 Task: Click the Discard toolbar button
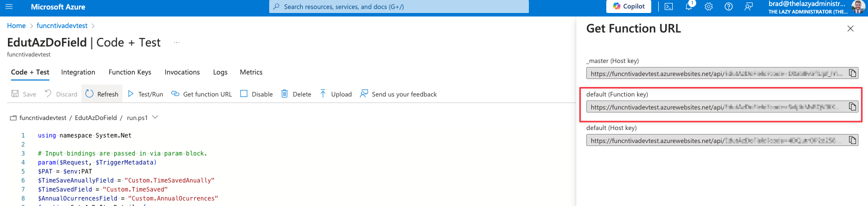click(x=61, y=94)
